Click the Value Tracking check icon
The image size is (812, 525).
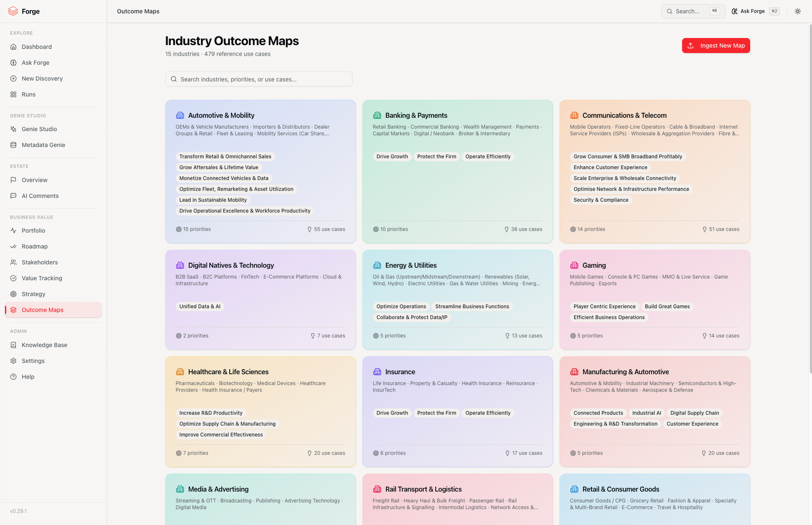(13, 278)
